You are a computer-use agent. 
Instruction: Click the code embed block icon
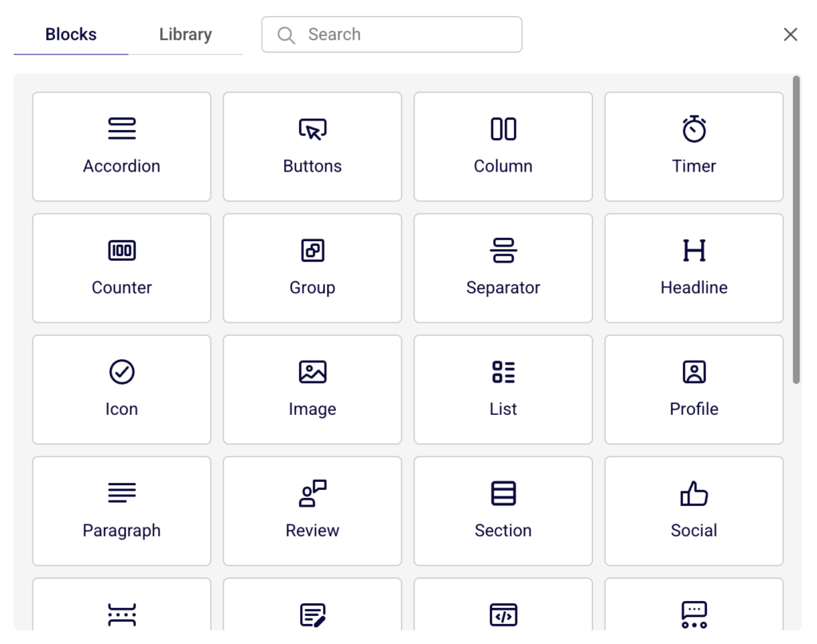tap(503, 614)
